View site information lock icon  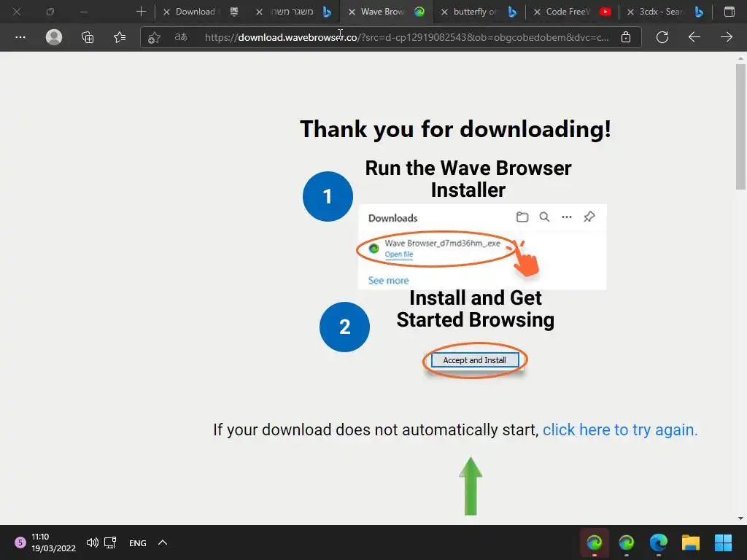626,37
